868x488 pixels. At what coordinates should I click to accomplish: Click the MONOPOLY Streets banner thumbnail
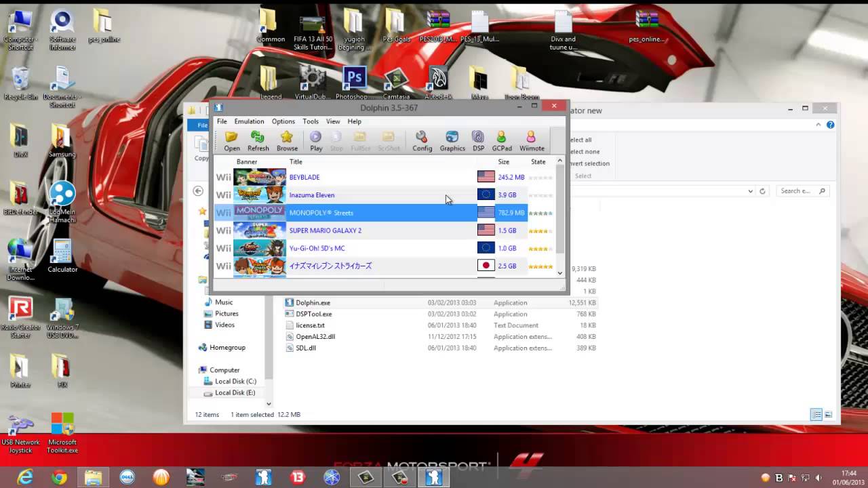pyautogui.click(x=260, y=212)
